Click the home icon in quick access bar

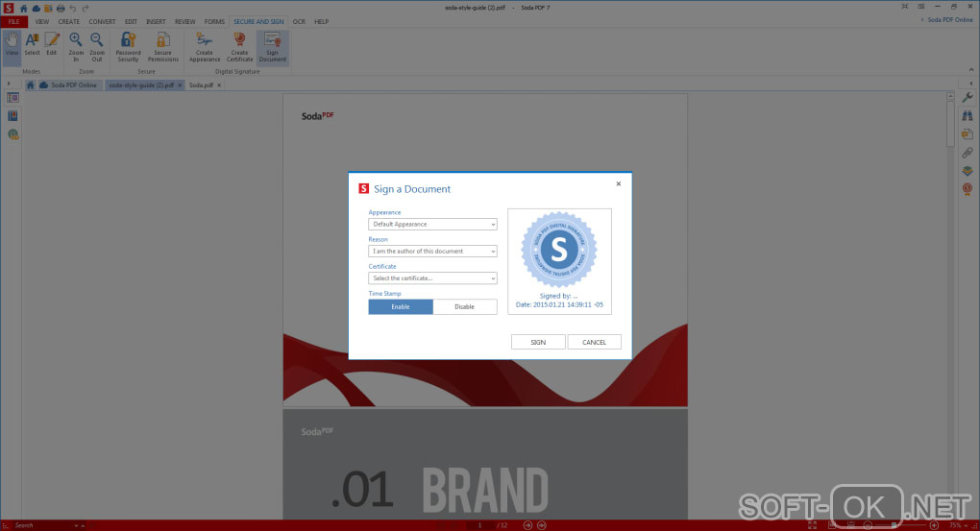pos(24,8)
